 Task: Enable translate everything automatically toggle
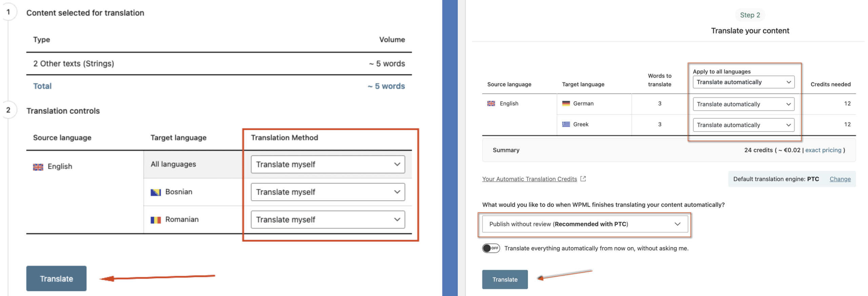[x=491, y=248]
